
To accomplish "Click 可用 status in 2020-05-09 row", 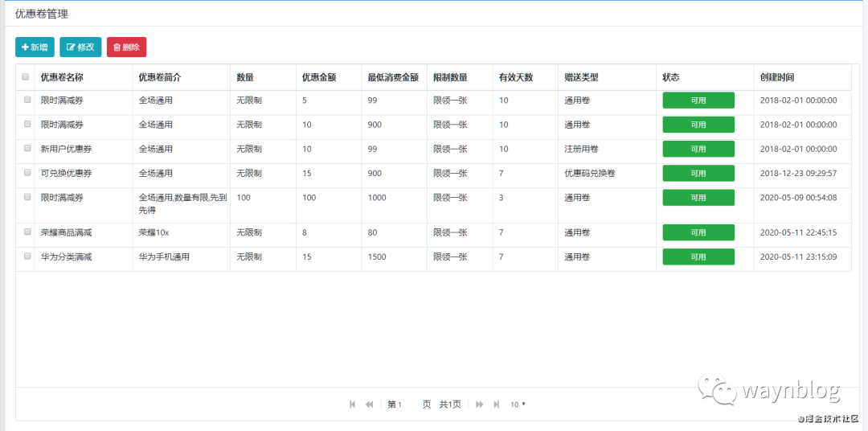I will coord(698,198).
